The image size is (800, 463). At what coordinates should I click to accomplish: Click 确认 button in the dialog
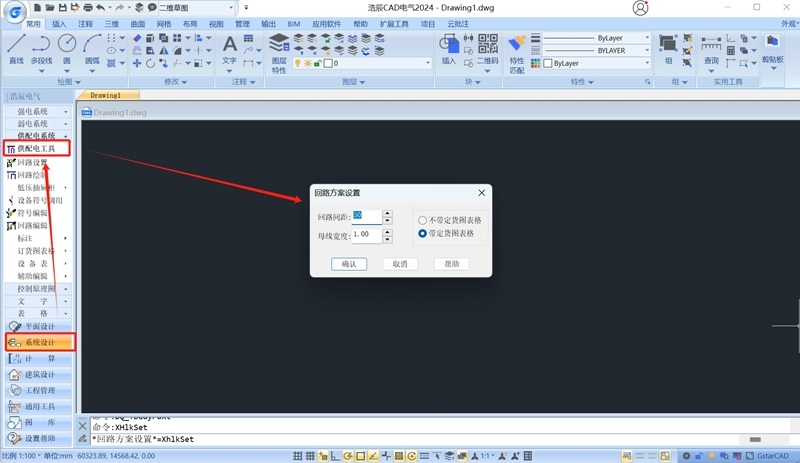click(349, 264)
